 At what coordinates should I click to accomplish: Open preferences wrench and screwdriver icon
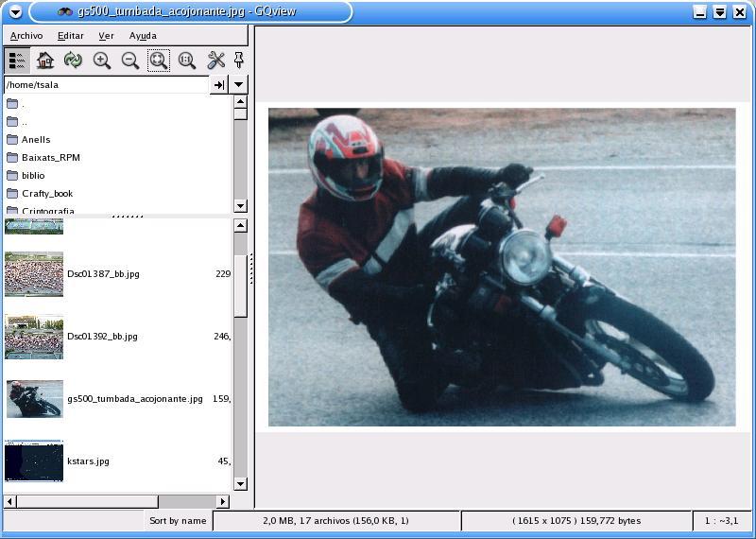coord(216,61)
